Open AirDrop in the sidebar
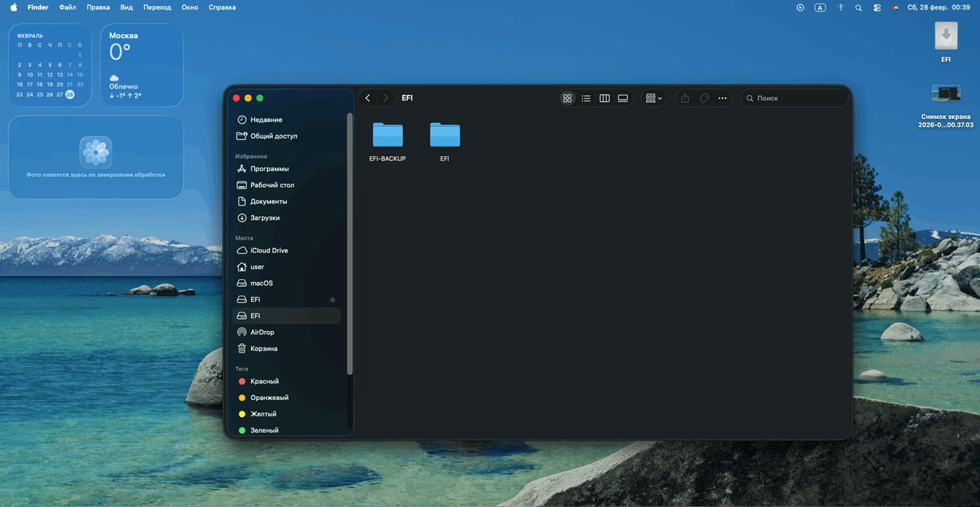 coord(286,332)
